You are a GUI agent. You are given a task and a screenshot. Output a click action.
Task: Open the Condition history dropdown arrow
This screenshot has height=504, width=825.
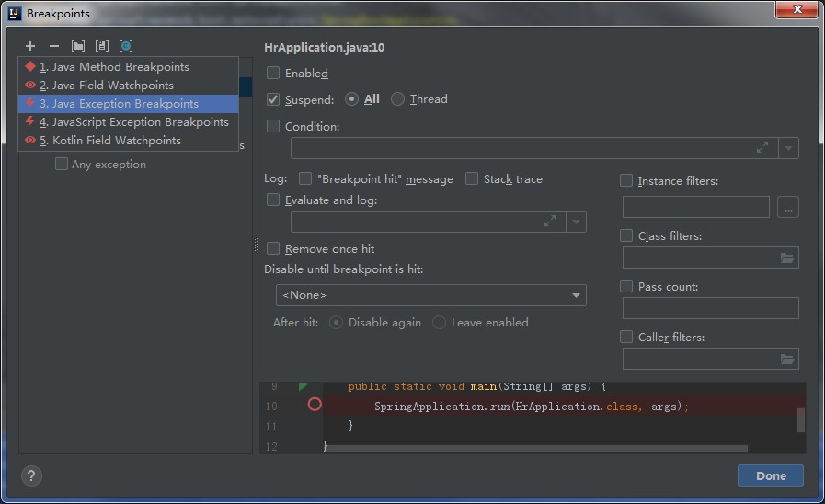pyautogui.click(x=788, y=148)
